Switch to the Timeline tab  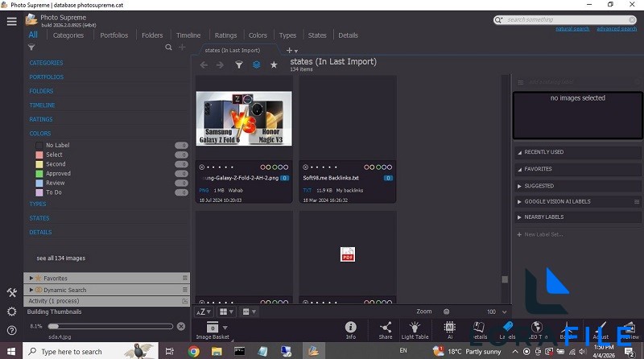point(188,35)
